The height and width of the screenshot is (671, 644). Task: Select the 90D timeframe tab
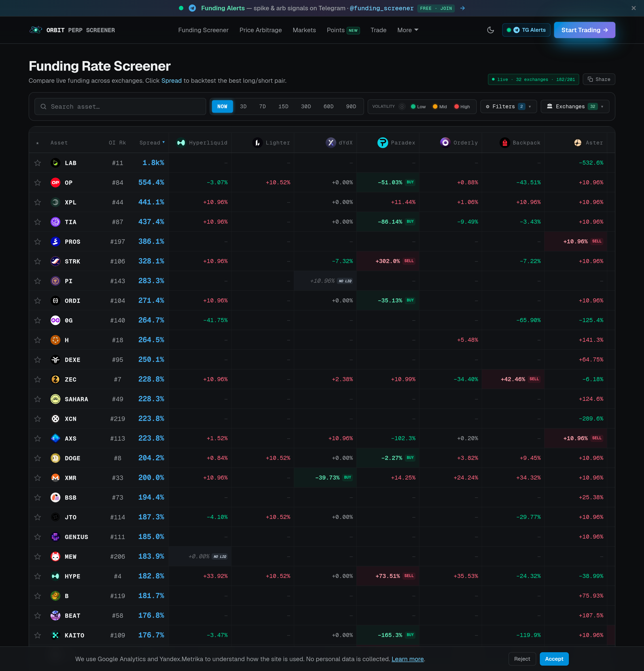point(351,106)
